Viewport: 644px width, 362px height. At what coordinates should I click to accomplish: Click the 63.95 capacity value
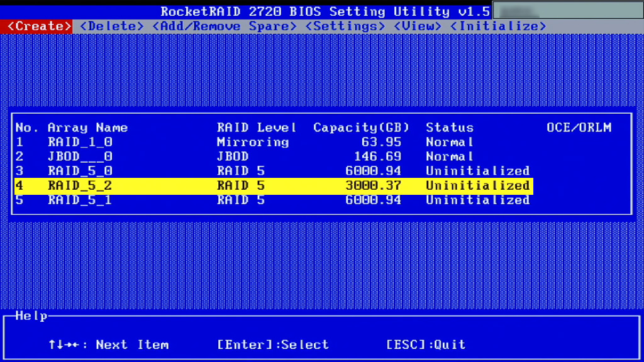381,142
